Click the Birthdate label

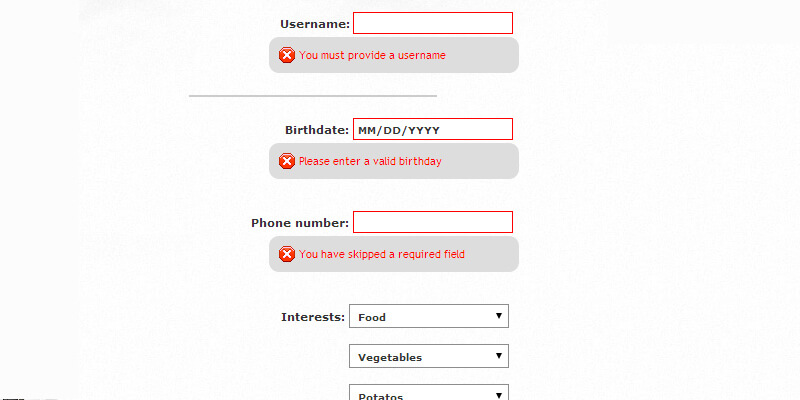[x=316, y=130]
